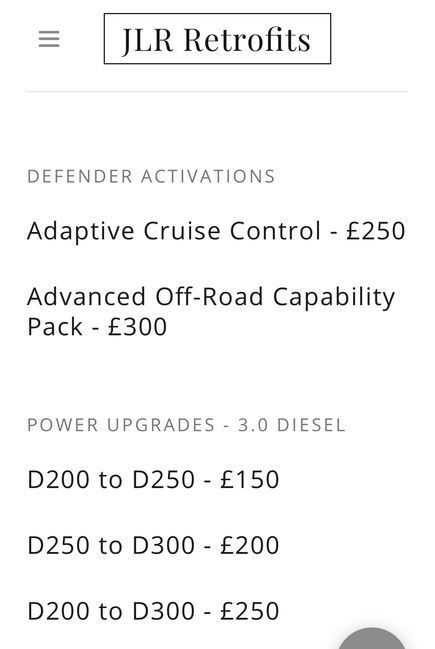Tap the JLR Retrofits logo
Image resolution: width=435 pixels, height=649 pixels.
tap(217, 38)
